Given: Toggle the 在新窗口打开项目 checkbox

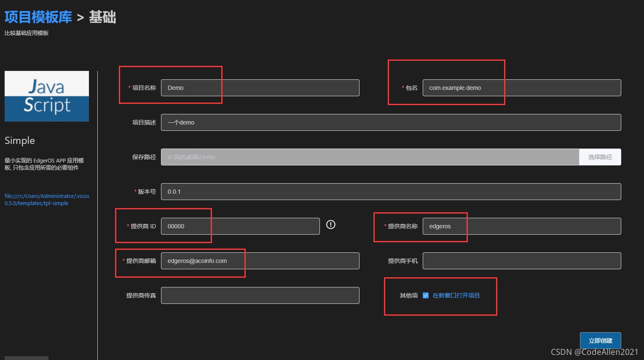Looking at the screenshot, I should click(426, 295).
